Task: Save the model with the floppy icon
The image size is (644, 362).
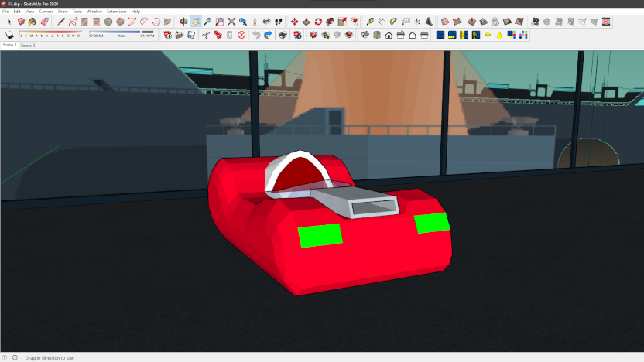Action: coord(191,35)
